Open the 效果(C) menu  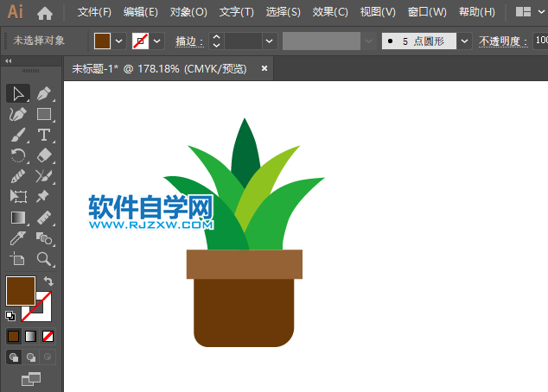[x=330, y=12]
